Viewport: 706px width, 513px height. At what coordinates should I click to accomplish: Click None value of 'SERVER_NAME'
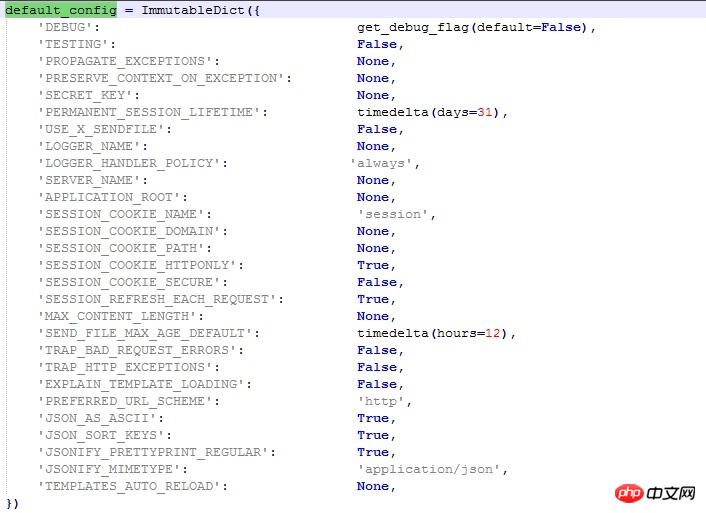coord(373,180)
